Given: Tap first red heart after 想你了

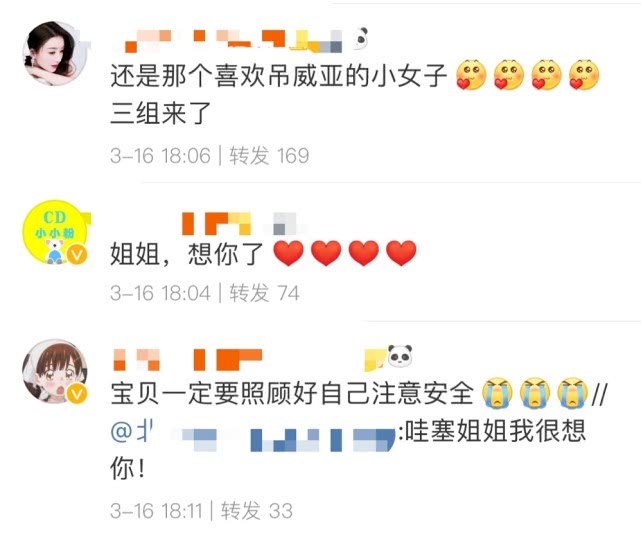Looking at the screenshot, I should (289, 253).
